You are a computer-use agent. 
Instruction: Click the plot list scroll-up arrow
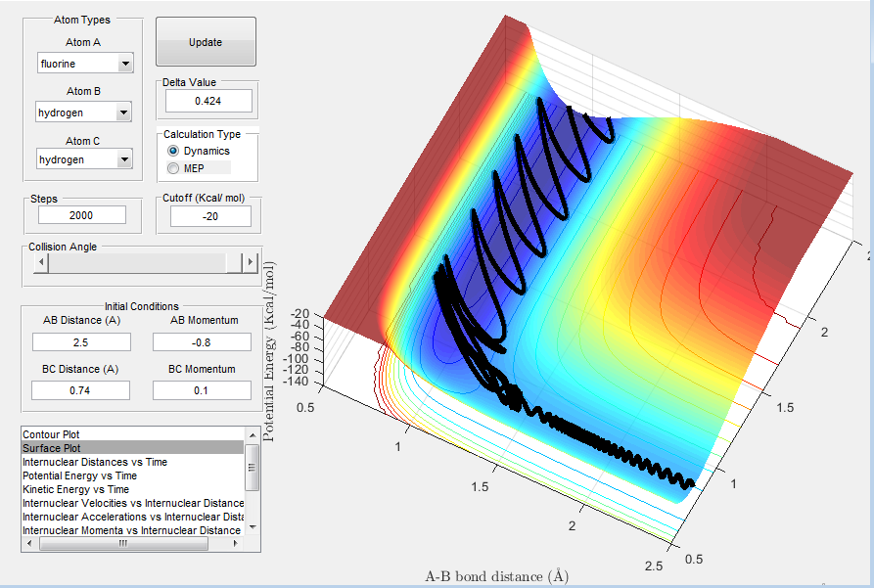click(x=252, y=434)
